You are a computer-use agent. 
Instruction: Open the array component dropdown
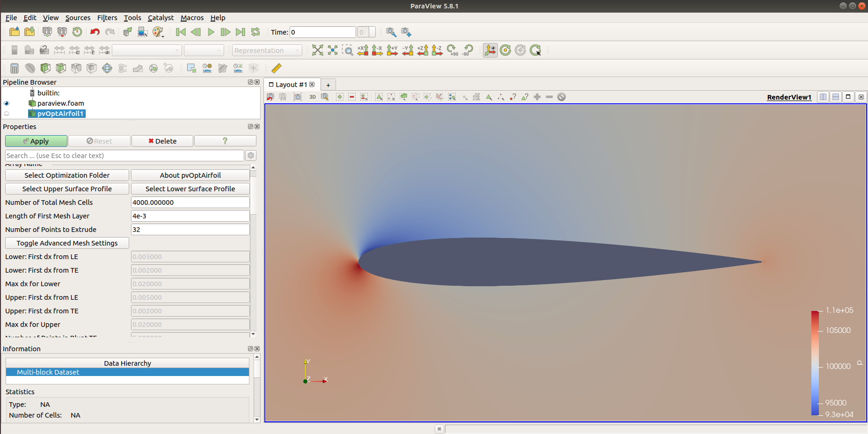[x=204, y=50]
